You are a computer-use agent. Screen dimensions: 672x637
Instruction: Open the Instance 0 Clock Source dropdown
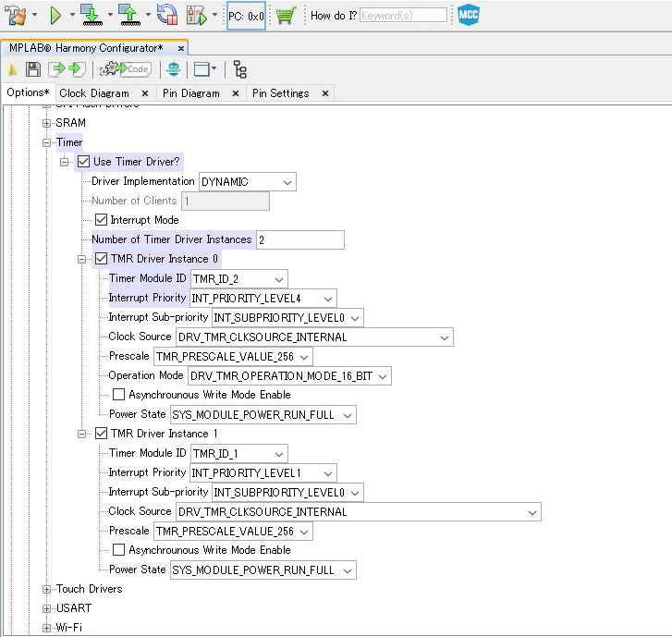pyautogui.click(x=314, y=337)
